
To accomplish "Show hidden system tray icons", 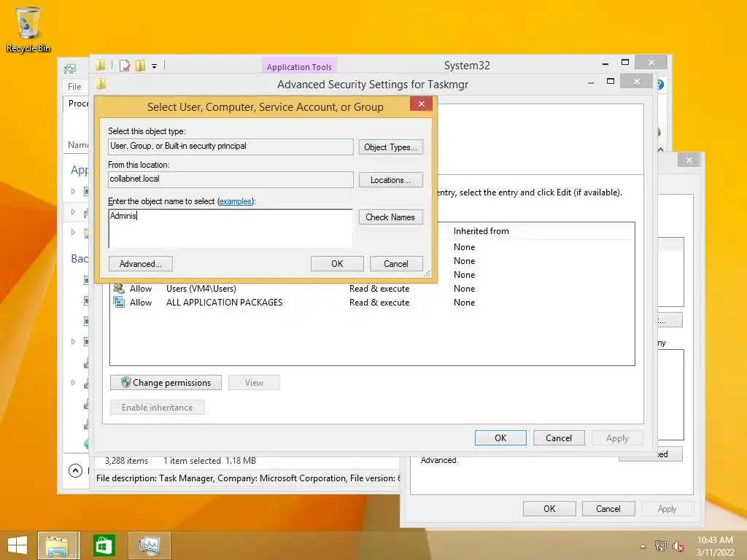I will point(643,546).
